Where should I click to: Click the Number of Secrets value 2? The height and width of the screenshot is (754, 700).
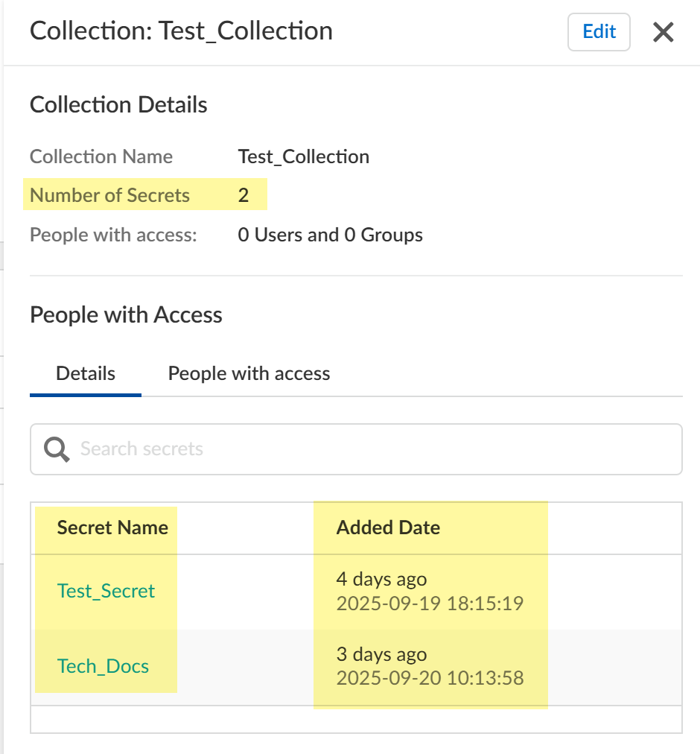(x=244, y=196)
